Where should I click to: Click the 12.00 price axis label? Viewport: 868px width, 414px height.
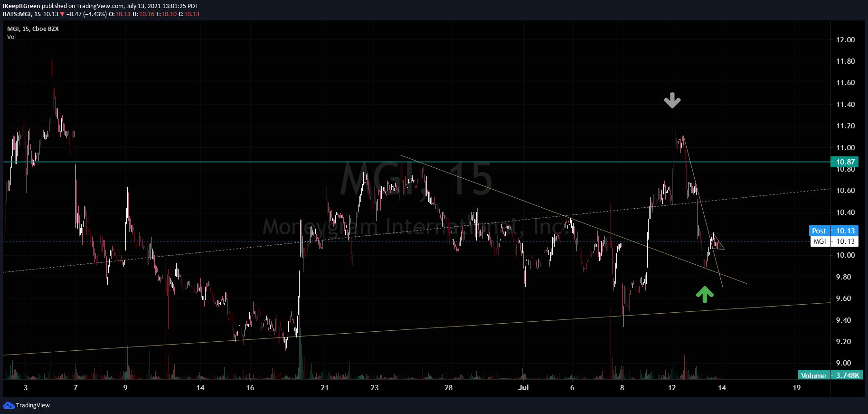click(845, 39)
